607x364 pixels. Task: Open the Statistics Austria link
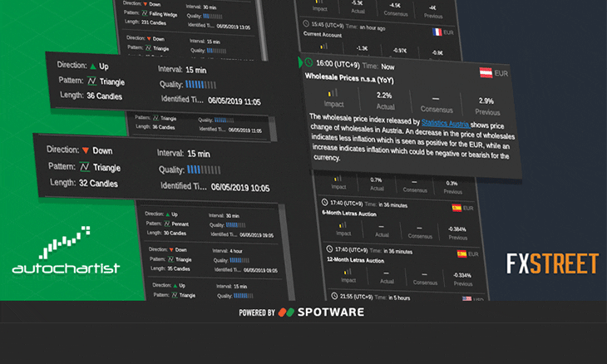pyautogui.click(x=445, y=123)
